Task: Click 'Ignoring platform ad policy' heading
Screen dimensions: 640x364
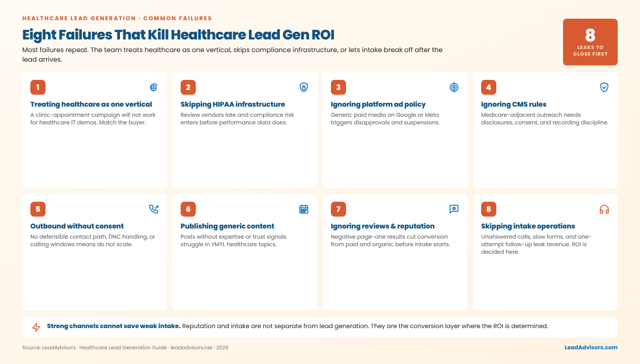Action: tap(378, 104)
